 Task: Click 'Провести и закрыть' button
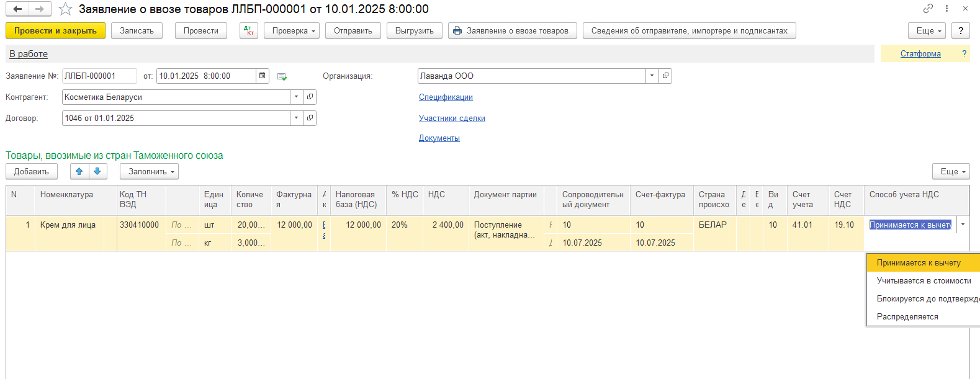click(x=55, y=30)
